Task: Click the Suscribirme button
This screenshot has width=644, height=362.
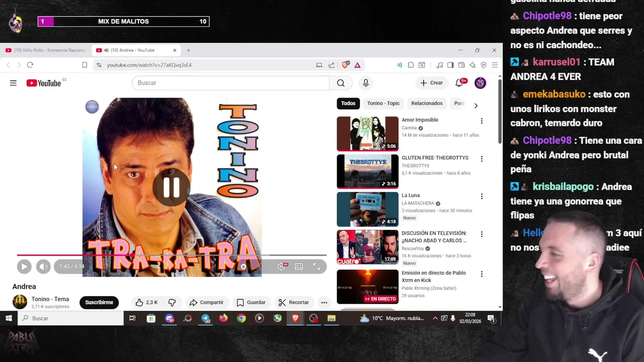Action: pyautogui.click(x=99, y=302)
